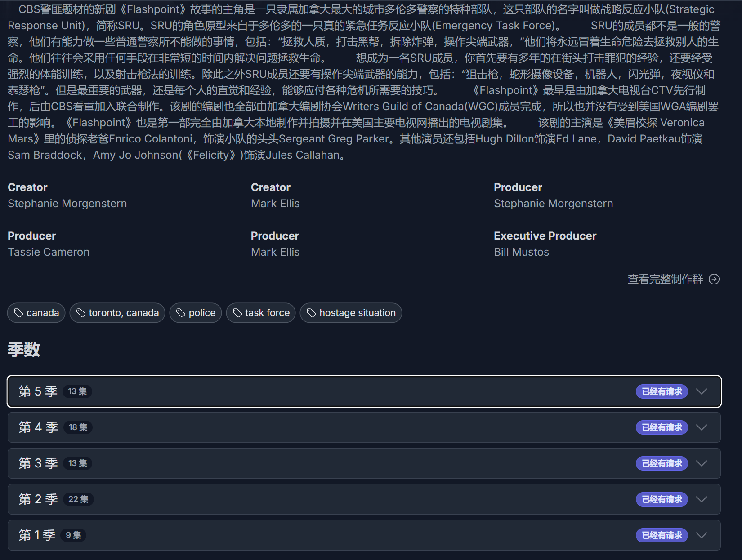Click tag icon on canada chip
The height and width of the screenshot is (560, 742).
pos(18,313)
